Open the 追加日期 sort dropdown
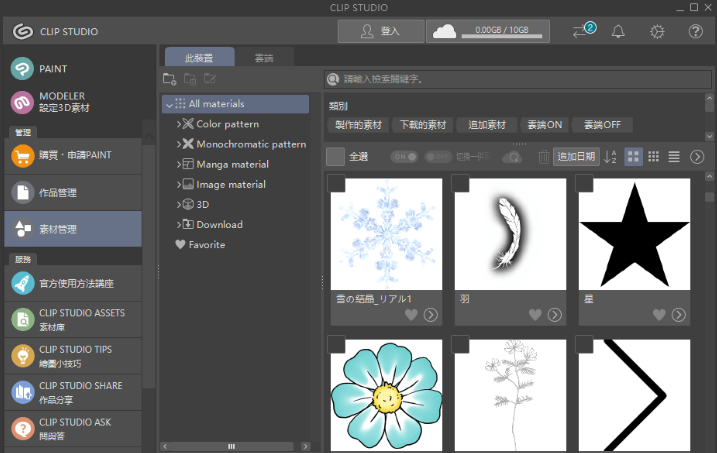This screenshot has height=453, width=717. pos(576,157)
